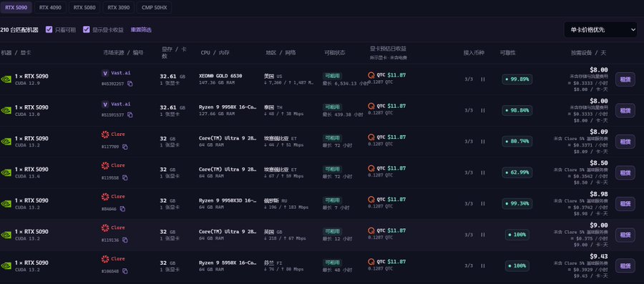Viewport: 644px width, 284px height.
Task: Click the Clore logo above #119136
Action: tap(105, 227)
